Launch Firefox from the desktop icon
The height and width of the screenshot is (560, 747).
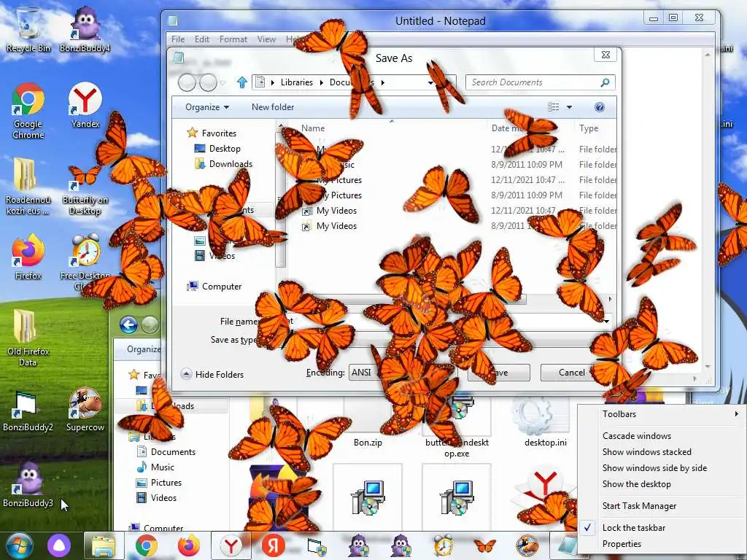click(x=28, y=257)
